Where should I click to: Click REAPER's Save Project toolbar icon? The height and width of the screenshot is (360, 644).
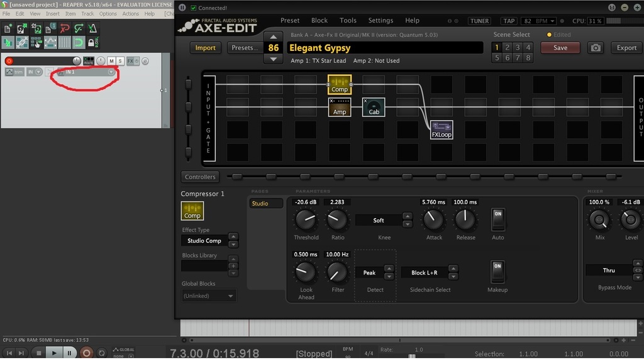[36, 28]
